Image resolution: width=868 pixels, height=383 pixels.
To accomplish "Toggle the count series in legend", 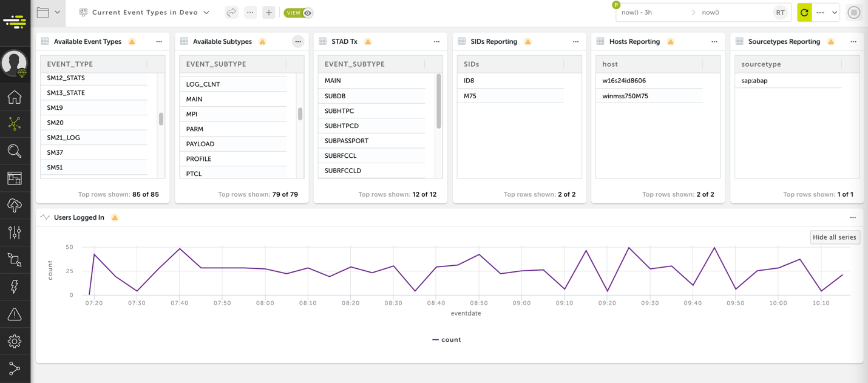I will coord(446,340).
